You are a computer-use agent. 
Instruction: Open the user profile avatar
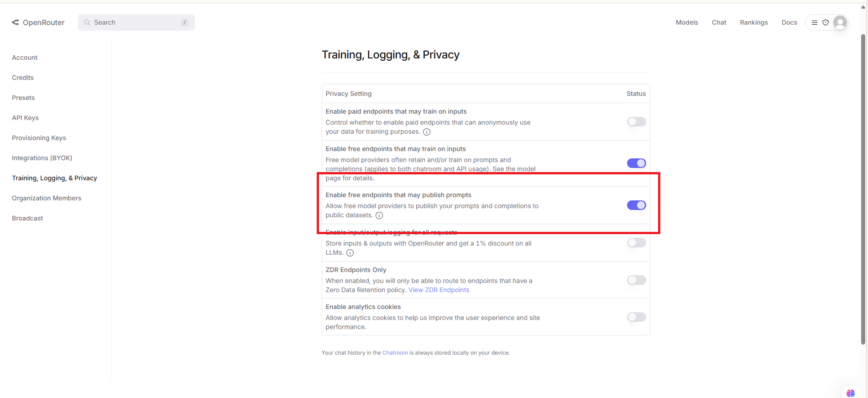[840, 22]
